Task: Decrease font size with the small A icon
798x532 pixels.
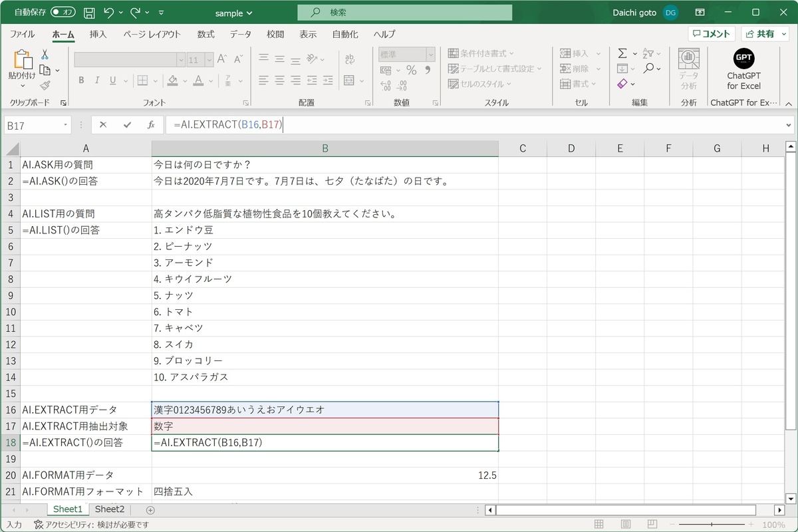Action: 237,59
